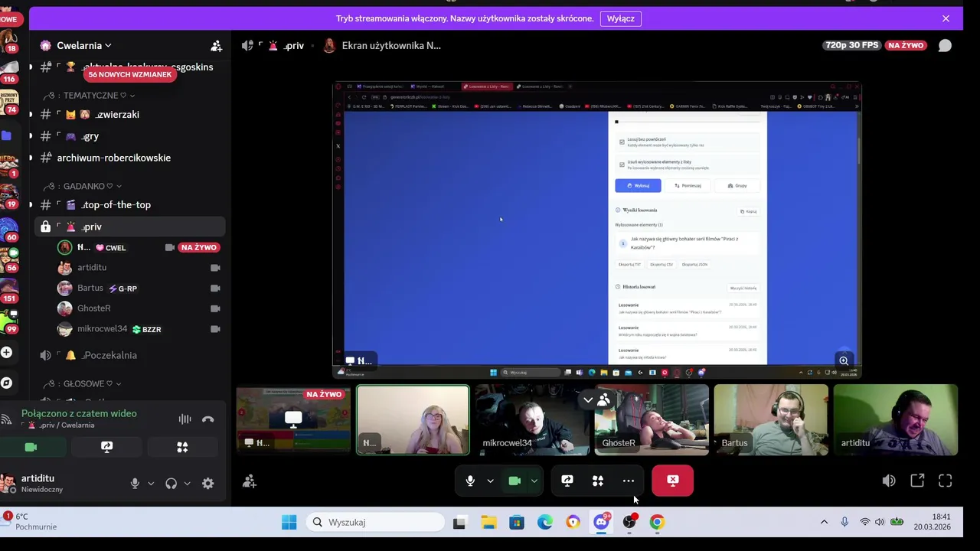Click 'Wyłącz' to disable streamer mode
The height and width of the screenshot is (551, 980).
click(x=620, y=18)
